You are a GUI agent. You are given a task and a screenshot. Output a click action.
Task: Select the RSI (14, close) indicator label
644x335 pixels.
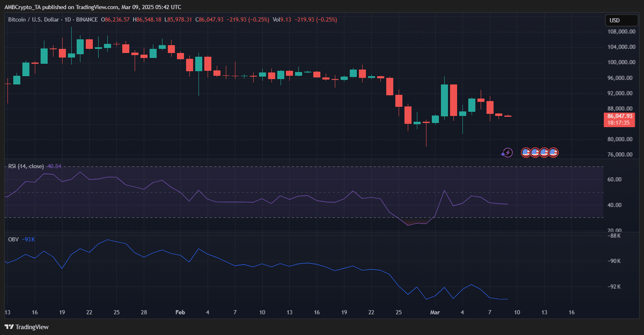pyautogui.click(x=26, y=166)
